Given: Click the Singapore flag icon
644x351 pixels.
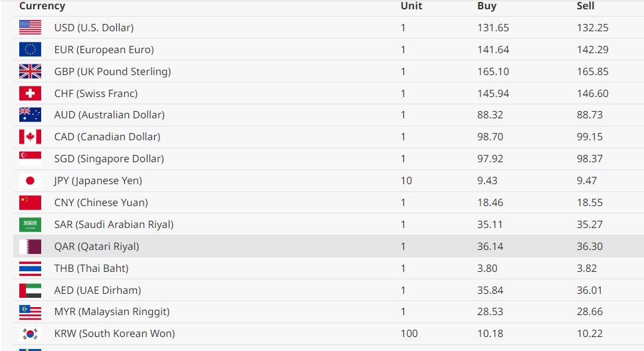Looking at the screenshot, I should point(30,159).
